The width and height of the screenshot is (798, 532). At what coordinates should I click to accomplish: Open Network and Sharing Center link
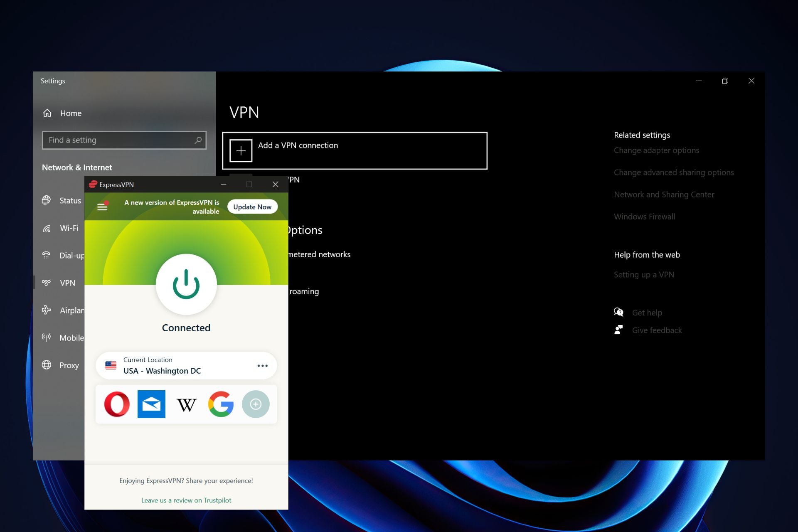click(664, 195)
